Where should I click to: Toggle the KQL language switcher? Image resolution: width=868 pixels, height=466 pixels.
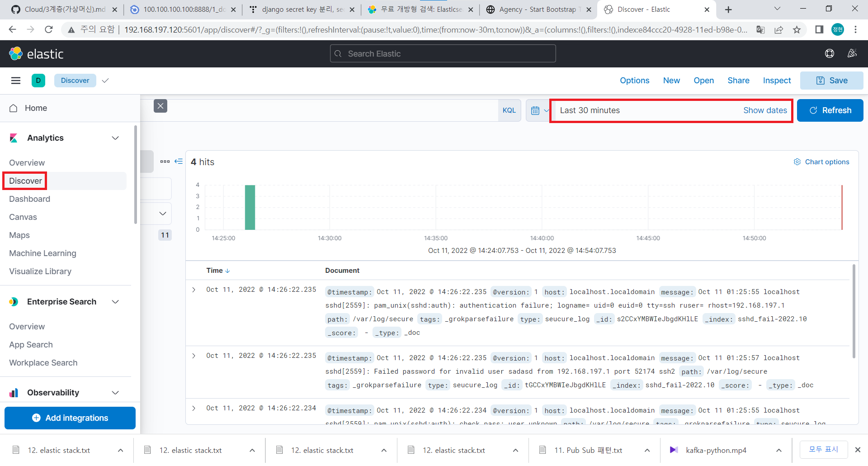(x=509, y=110)
